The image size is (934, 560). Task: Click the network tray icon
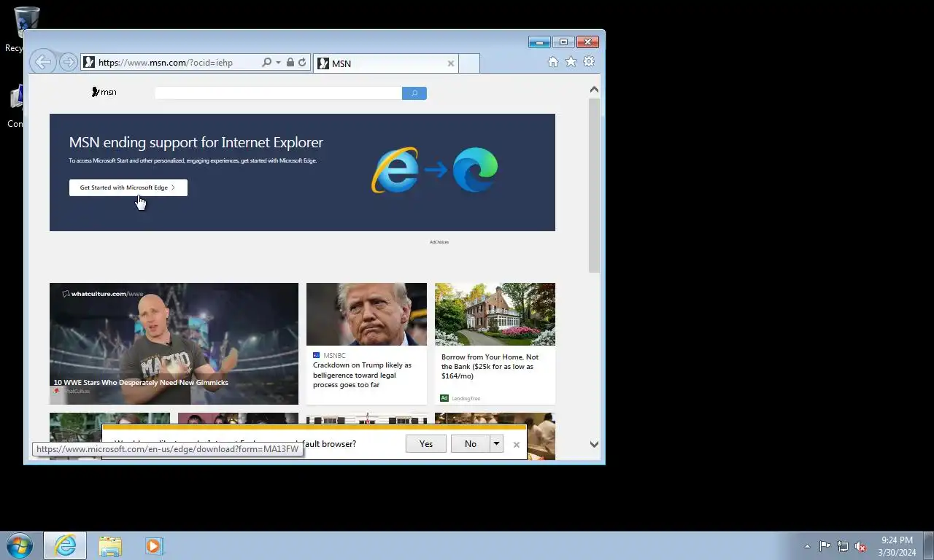[843, 546]
